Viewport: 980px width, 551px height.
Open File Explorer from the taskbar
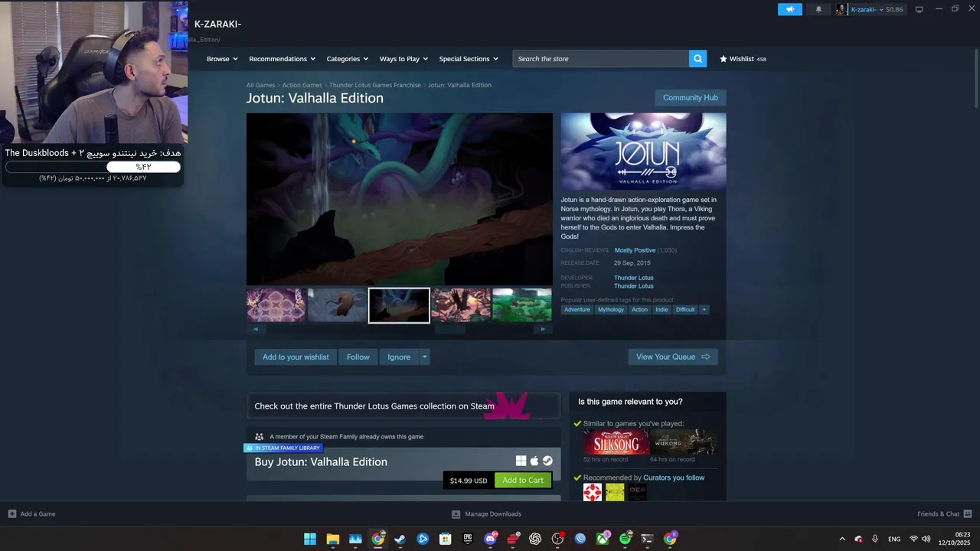[x=332, y=539]
